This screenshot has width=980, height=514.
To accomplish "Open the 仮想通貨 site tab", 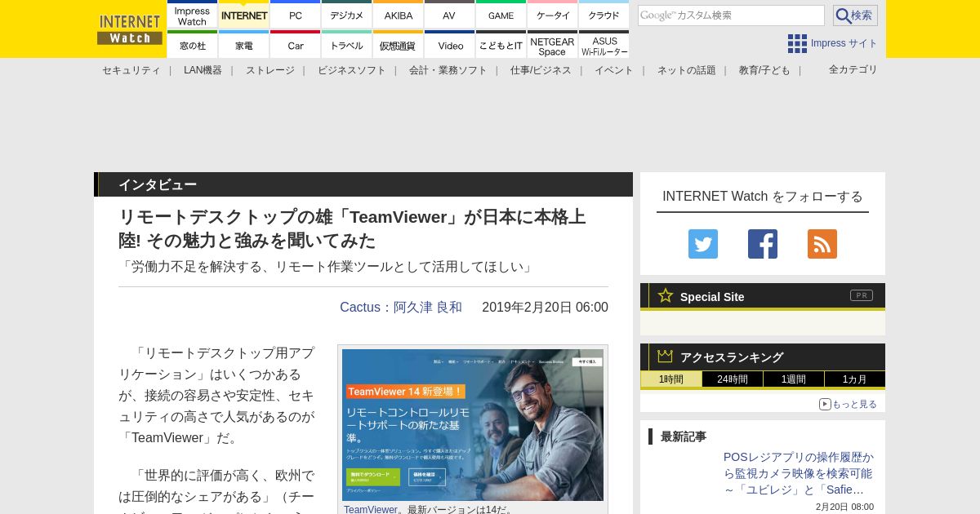I will (399, 44).
